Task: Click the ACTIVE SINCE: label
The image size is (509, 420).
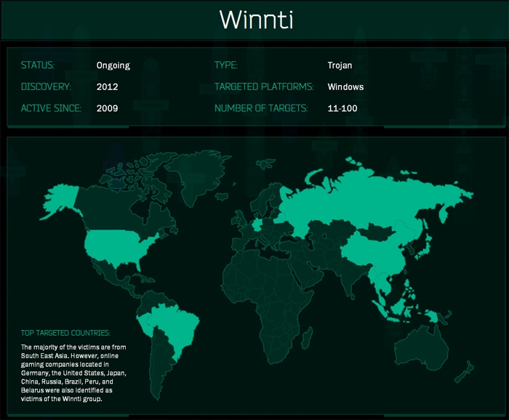Action: (x=51, y=108)
